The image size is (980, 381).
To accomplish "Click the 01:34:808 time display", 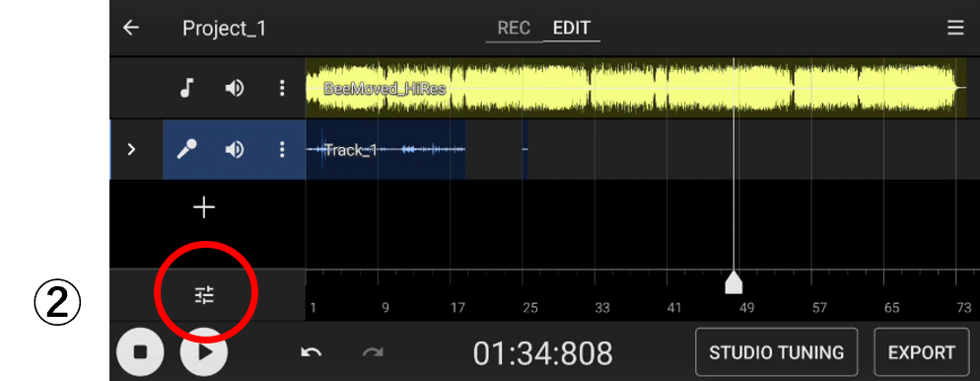I will point(542,353).
